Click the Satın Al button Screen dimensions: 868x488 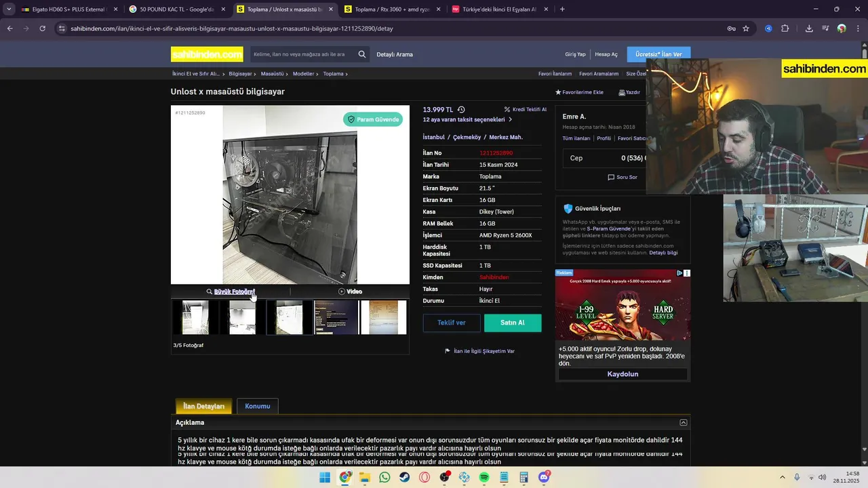click(x=513, y=323)
